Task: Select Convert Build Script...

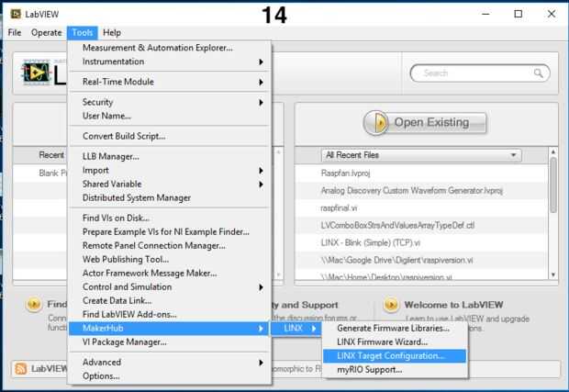Action: [170, 136]
